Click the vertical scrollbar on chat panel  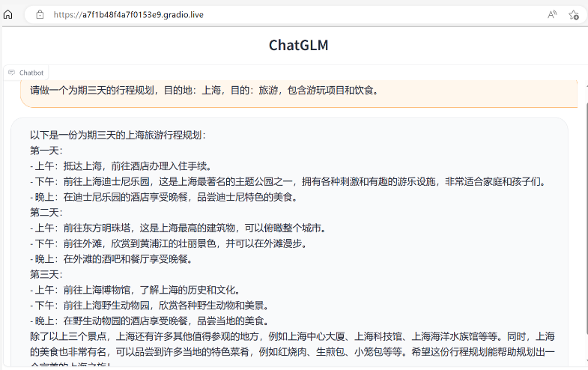click(585, 225)
